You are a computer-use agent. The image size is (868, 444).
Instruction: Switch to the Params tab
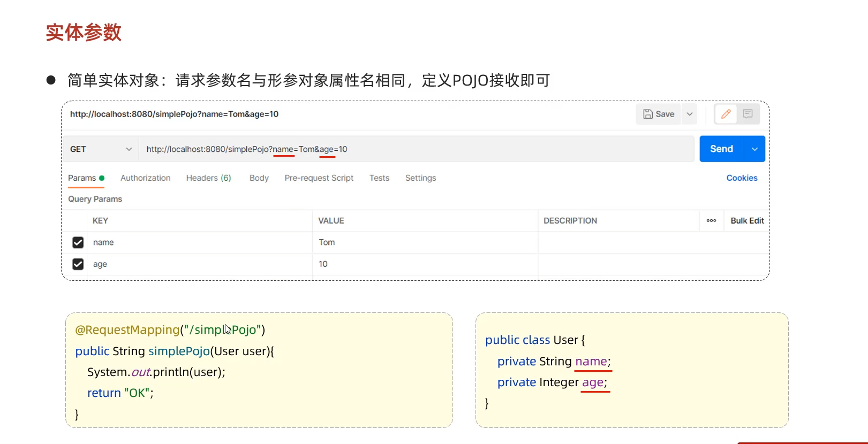point(86,178)
